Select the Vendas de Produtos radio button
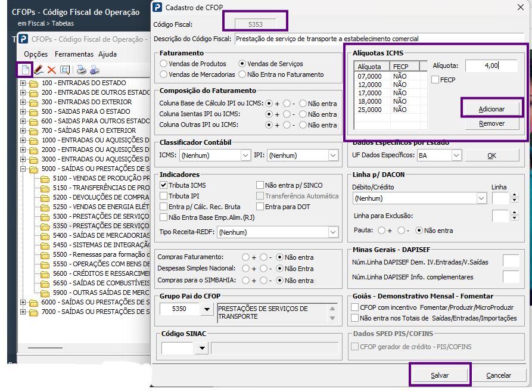This screenshot has height=392, width=532. coord(164,64)
